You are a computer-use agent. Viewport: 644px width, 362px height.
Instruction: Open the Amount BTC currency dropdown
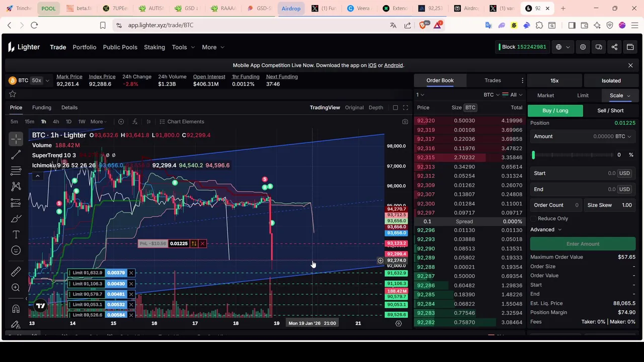click(x=623, y=136)
